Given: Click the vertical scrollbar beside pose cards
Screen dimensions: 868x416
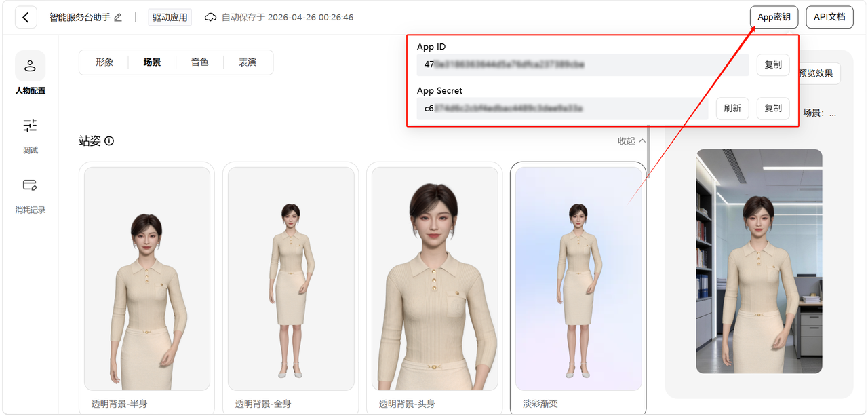Looking at the screenshot, I should coord(648,151).
